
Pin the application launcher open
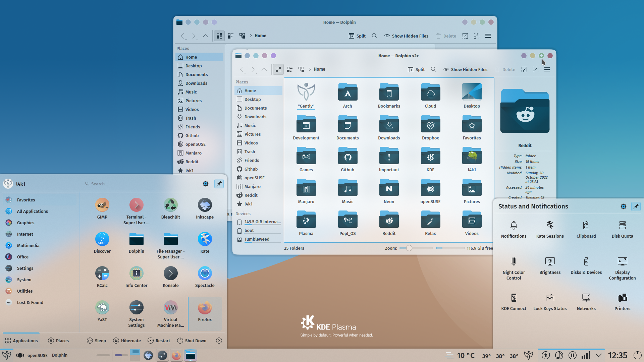pos(219,184)
